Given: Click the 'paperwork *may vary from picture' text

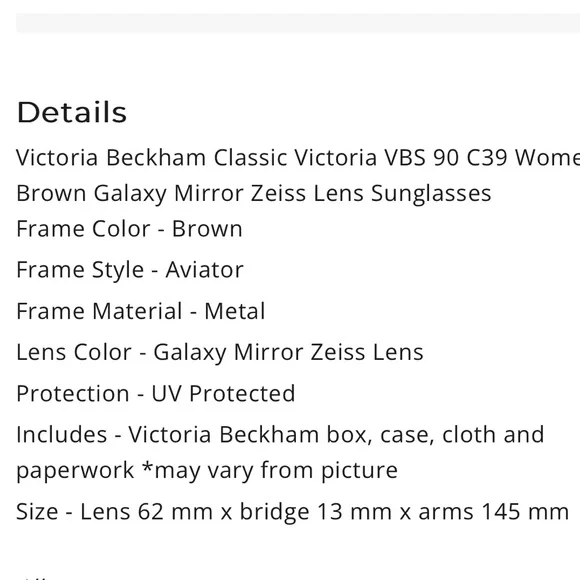Looking at the screenshot, I should pyautogui.click(x=207, y=471).
